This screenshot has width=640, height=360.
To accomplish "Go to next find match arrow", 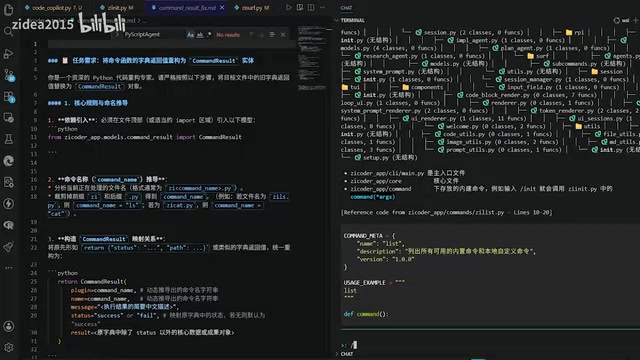I will click(262, 35).
